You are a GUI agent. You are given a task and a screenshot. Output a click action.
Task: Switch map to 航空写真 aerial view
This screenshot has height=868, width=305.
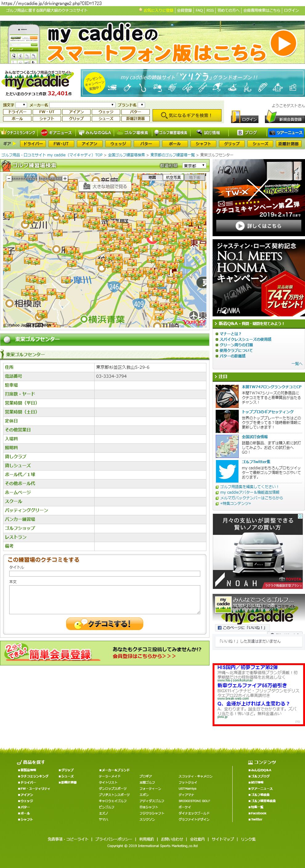click(173, 177)
